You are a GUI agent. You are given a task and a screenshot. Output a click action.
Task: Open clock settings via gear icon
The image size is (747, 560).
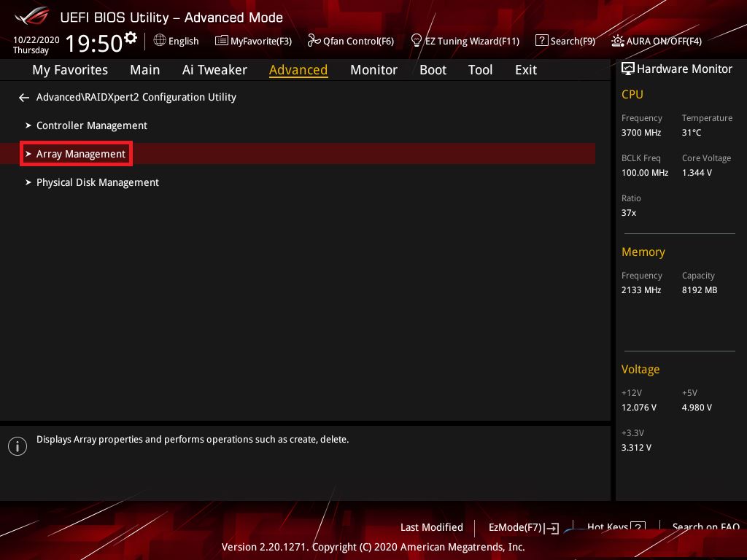pos(131,38)
